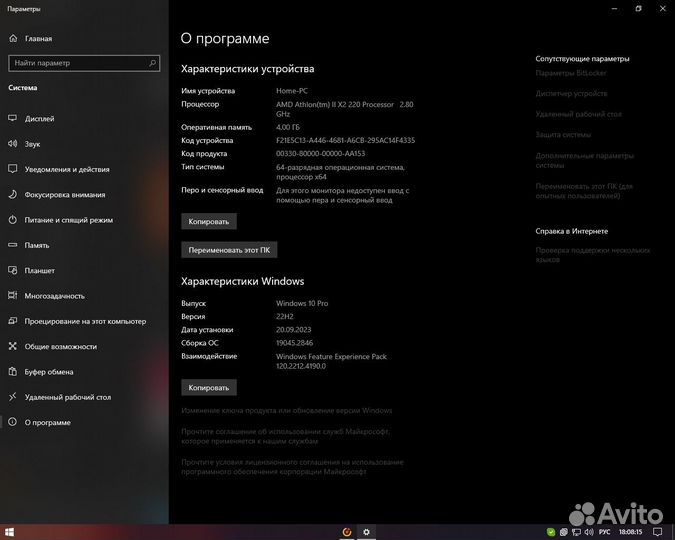The width and height of the screenshot is (675, 540).
Task: Click the Найти параметр search field
Action: (x=84, y=63)
